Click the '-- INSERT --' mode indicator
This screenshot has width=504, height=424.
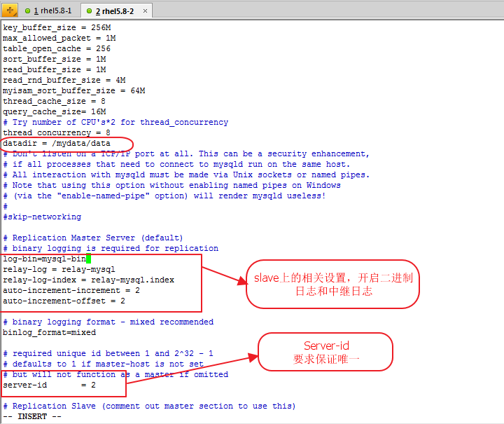click(32, 417)
